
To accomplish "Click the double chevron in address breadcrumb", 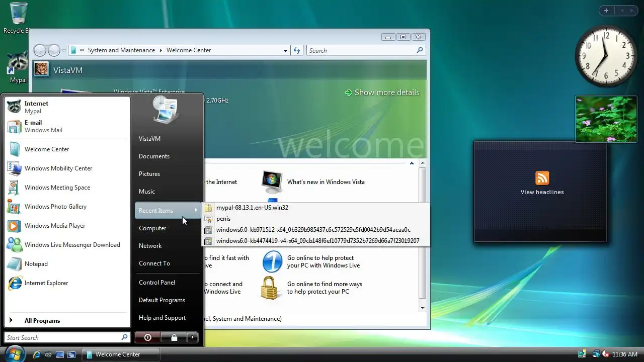I will 82,50.
